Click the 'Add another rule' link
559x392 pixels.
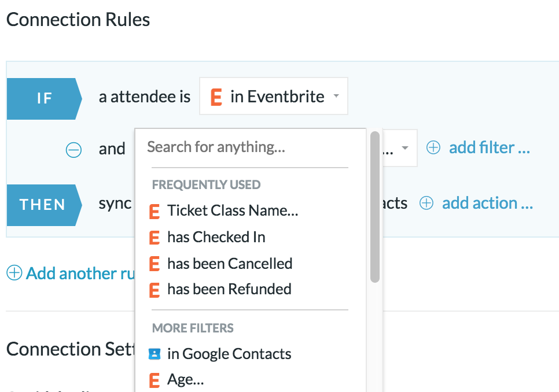tap(80, 273)
